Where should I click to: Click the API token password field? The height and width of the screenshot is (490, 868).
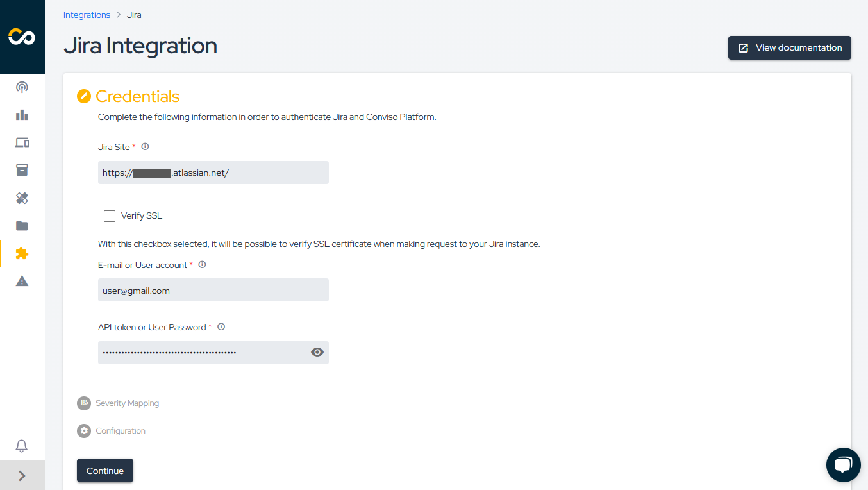(x=213, y=353)
